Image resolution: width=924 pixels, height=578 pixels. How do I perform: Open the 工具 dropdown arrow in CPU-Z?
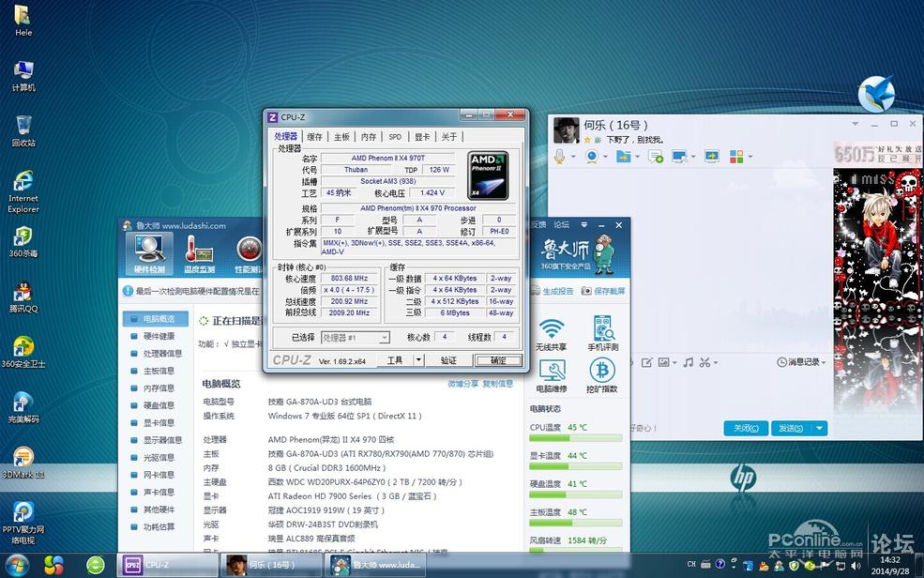coord(418,360)
